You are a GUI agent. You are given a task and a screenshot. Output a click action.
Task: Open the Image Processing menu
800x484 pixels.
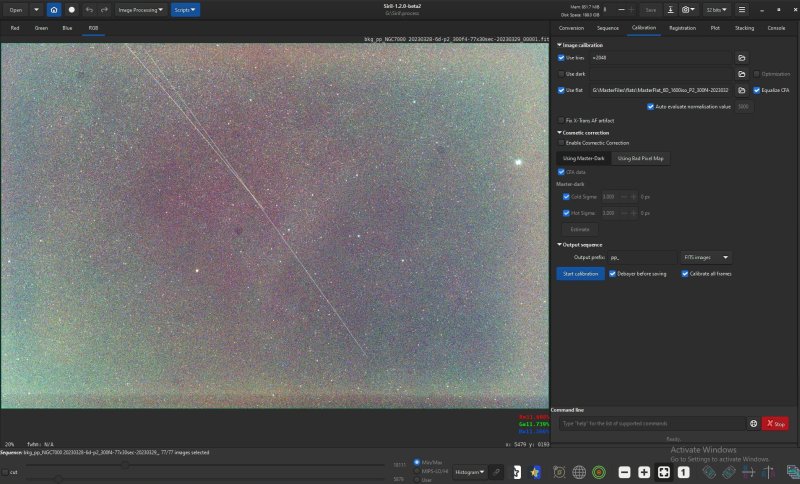[x=141, y=10]
